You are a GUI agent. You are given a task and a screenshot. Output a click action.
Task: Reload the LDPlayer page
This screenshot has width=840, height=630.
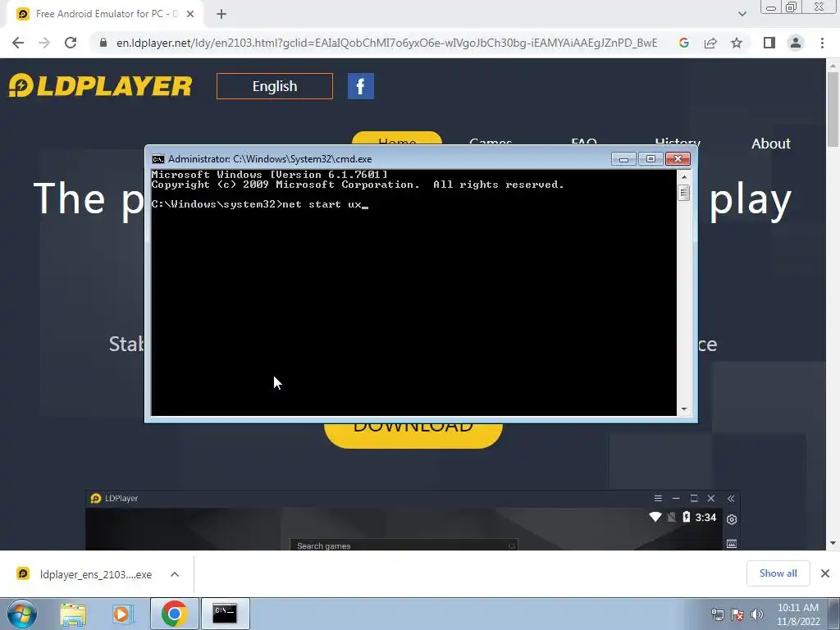click(71, 43)
